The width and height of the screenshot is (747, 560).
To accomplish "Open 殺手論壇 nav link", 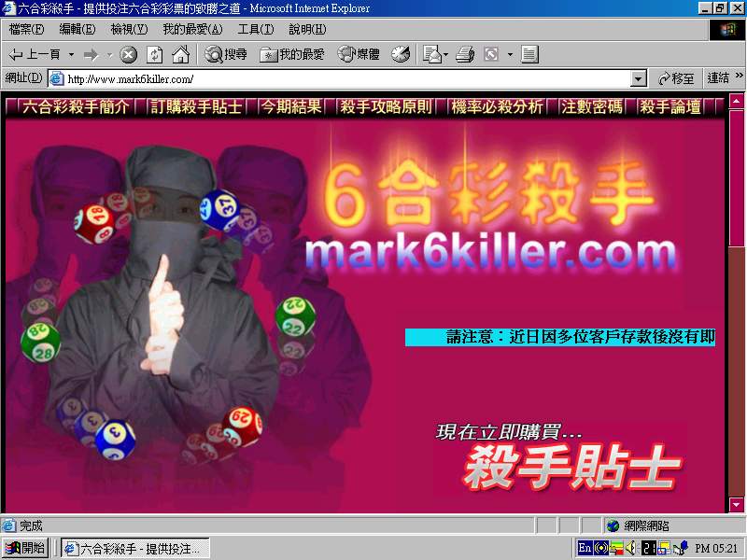I will pyautogui.click(x=670, y=106).
